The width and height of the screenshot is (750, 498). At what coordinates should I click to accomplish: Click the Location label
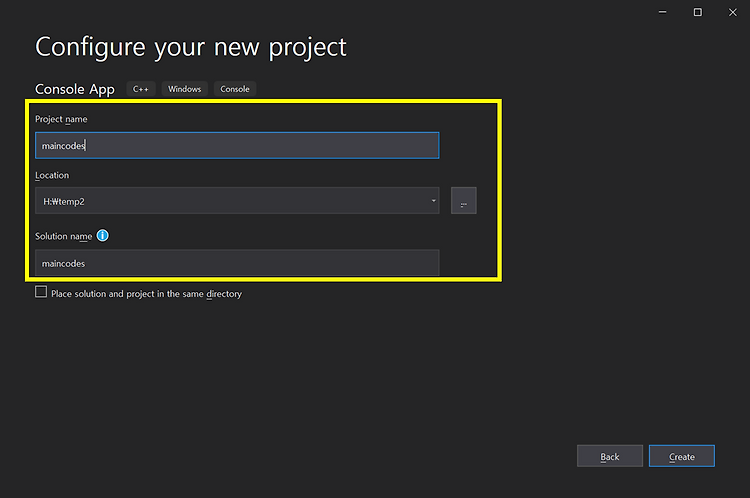[x=52, y=175]
